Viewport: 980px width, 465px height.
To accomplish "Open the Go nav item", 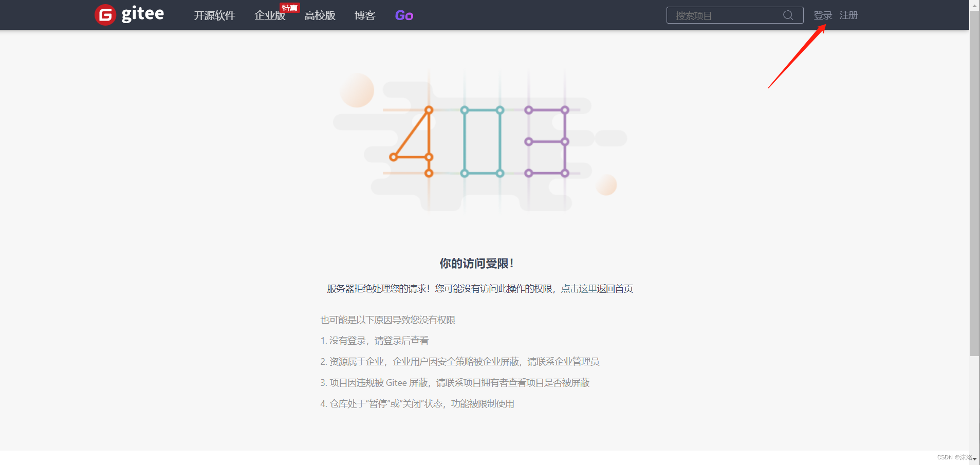I will (x=404, y=15).
